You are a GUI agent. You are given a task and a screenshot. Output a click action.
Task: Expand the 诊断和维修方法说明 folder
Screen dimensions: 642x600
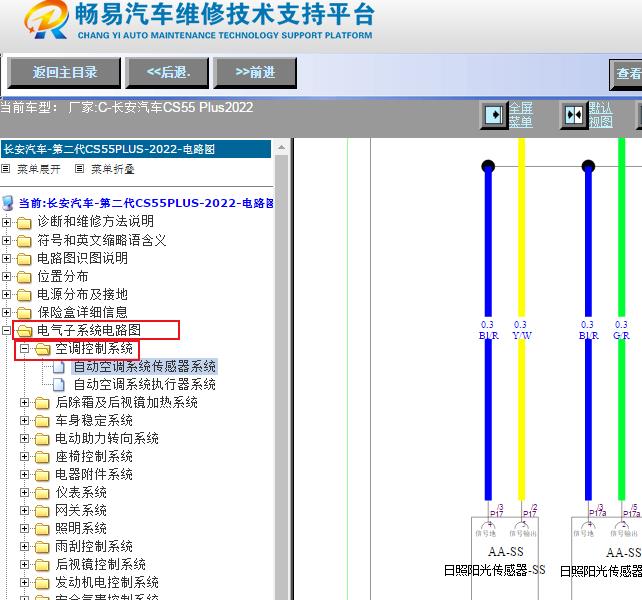pos(6,222)
